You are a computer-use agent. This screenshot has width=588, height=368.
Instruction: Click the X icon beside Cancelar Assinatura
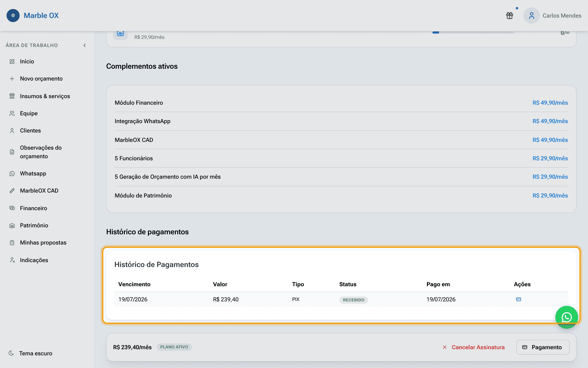point(445,347)
